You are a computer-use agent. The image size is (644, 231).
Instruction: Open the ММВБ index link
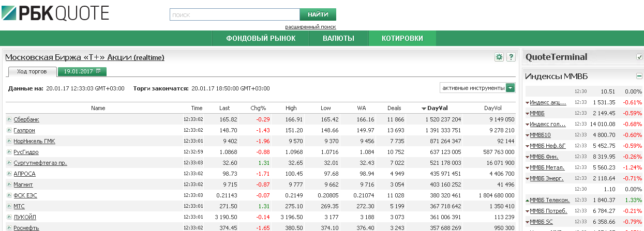click(x=537, y=113)
